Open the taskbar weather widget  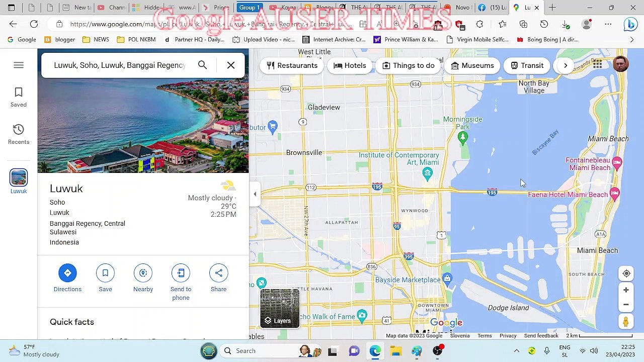(x=34, y=351)
